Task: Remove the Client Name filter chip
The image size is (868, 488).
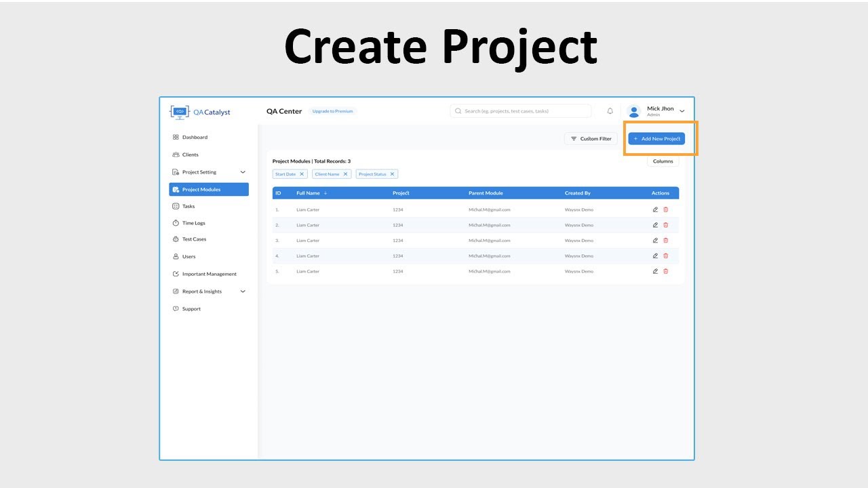Action: [345, 174]
